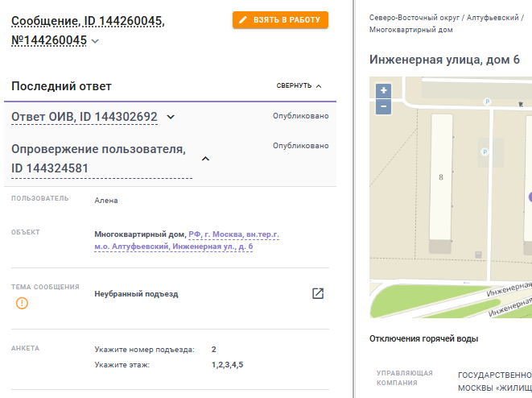
Task: Click the small gray marker icon below building 8
Action: point(478,255)
